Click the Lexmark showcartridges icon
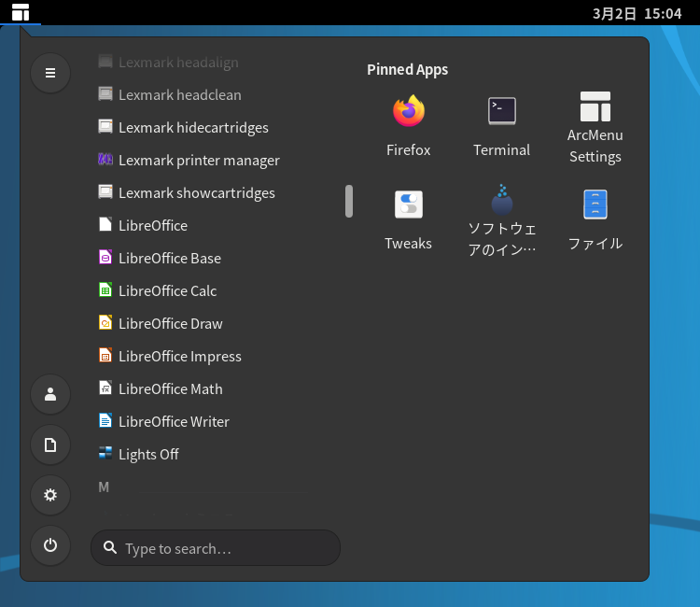Viewport: 700px width, 607px height. click(x=105, y=192)
